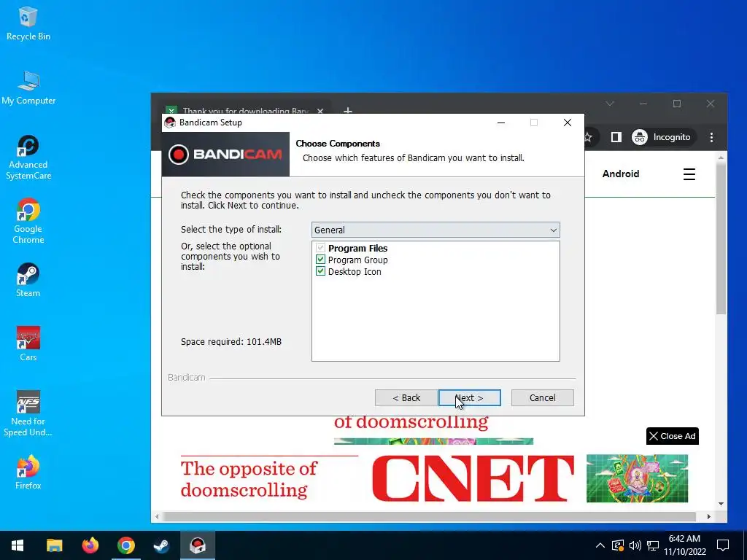Select Need for Speed desktop shortcut

click(28, 413)
